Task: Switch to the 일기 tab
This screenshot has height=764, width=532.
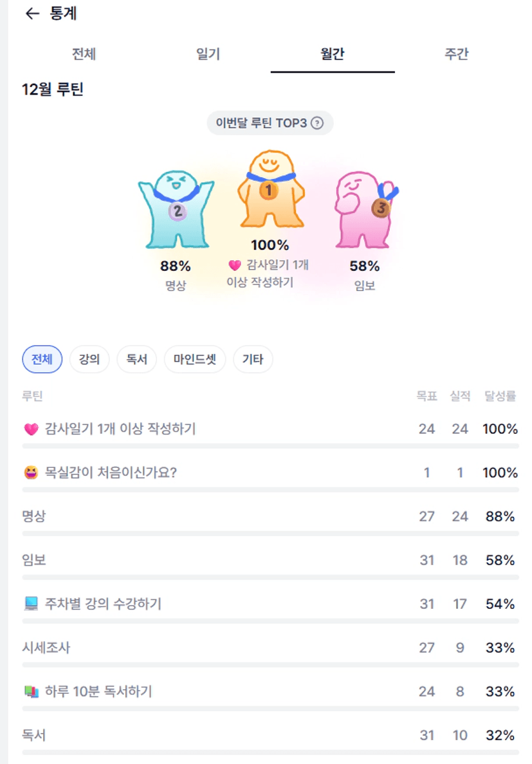Action: click(208, 54)
